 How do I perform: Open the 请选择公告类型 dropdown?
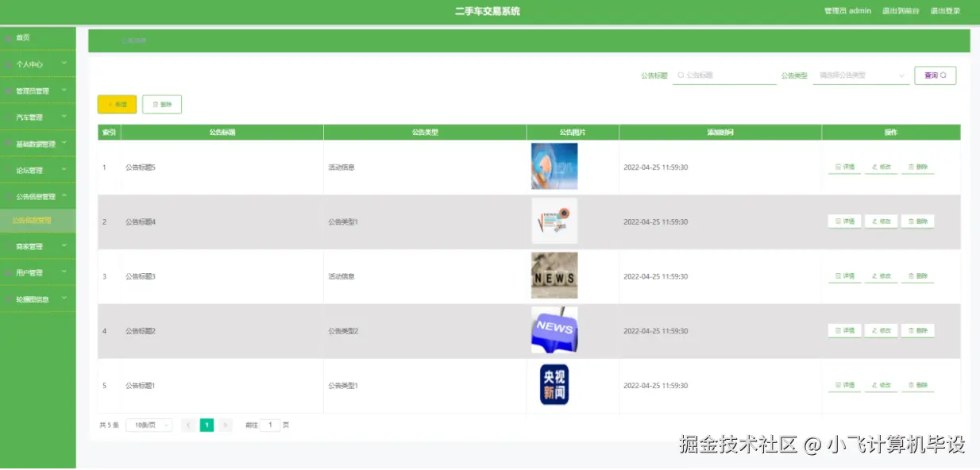tap(860, 75)
